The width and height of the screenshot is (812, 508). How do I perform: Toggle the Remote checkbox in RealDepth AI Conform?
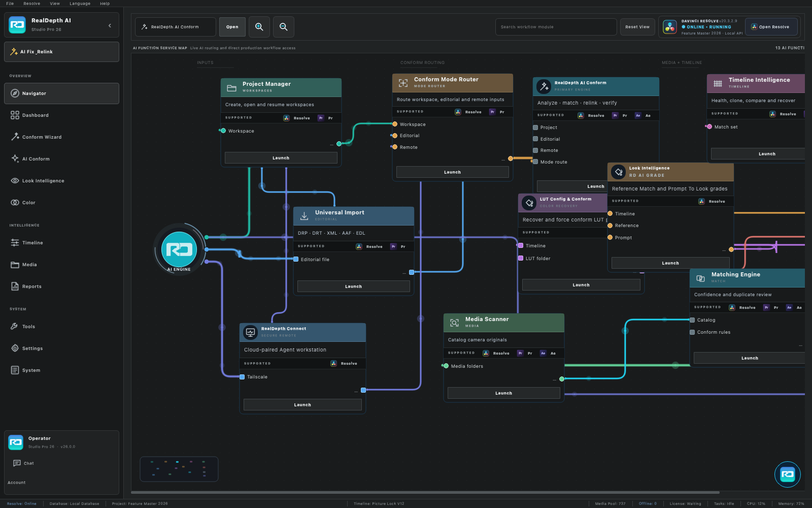click(x=535, y=150)
